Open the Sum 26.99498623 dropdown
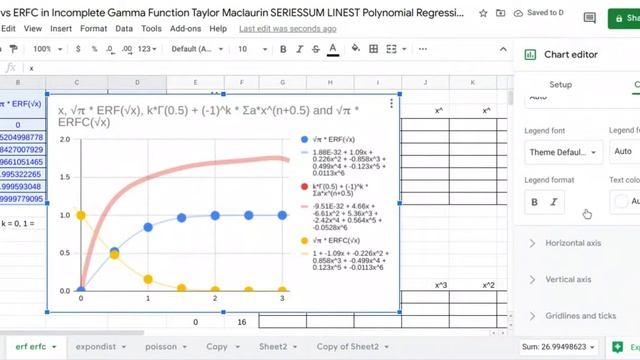 (x=558, y=347)
